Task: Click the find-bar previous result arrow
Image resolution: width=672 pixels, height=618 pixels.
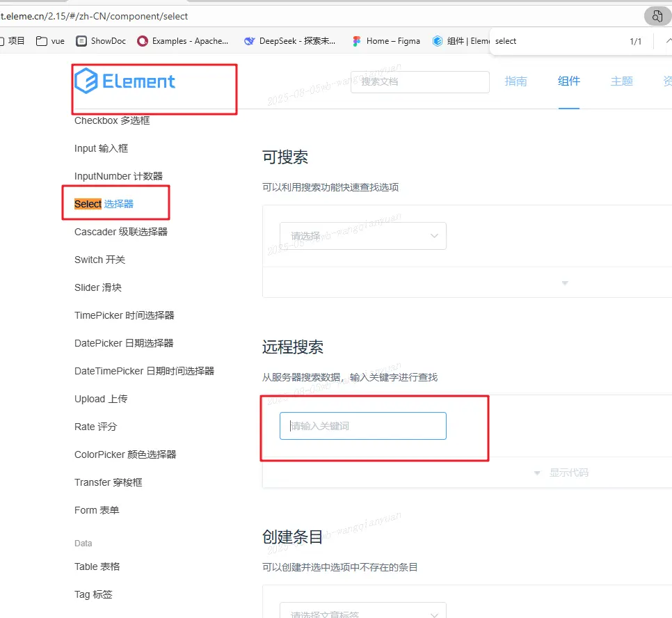Action: coord(669,41)
